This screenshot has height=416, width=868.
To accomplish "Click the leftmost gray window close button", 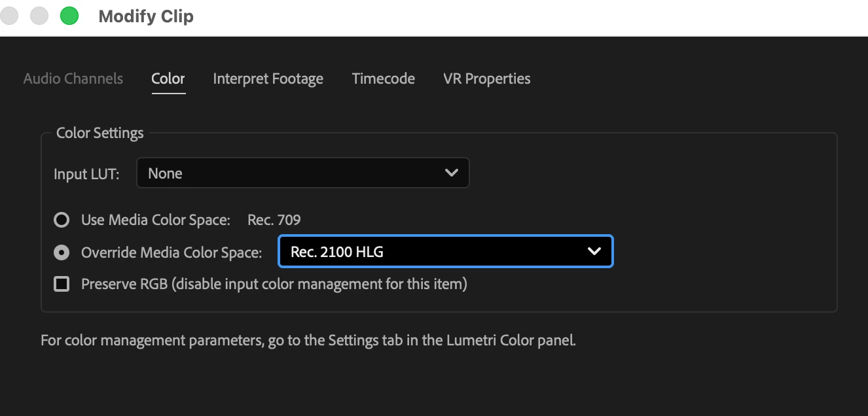I will coord(9,16).
